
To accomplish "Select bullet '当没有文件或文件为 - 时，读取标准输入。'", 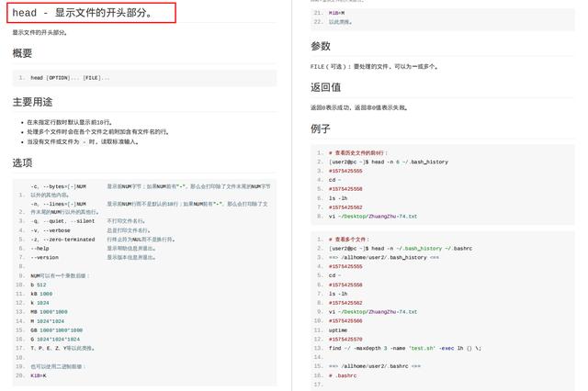I will coord(83,141).
